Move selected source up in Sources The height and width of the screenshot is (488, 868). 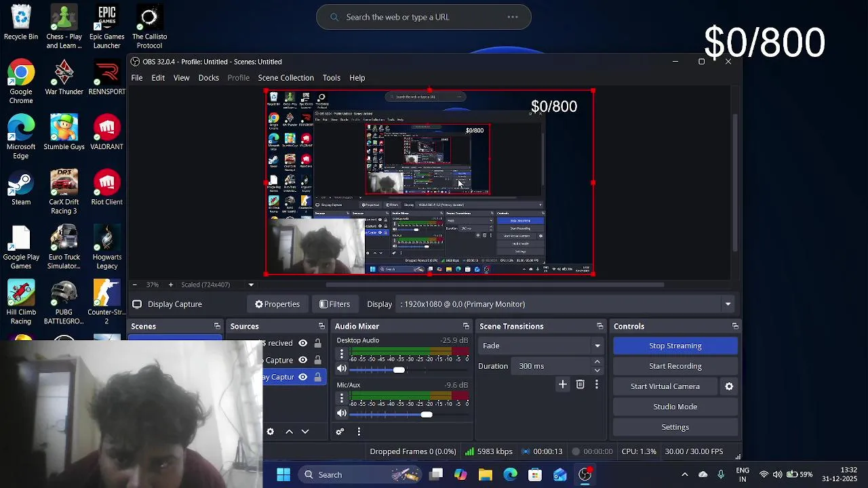point(289,432)
